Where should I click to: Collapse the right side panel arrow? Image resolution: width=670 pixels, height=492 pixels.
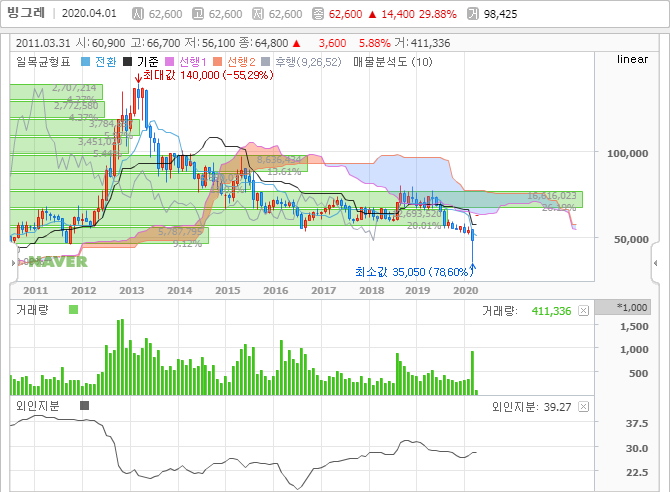point(655,263)
